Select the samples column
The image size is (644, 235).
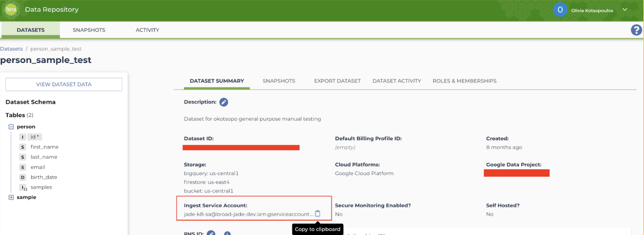41,187
